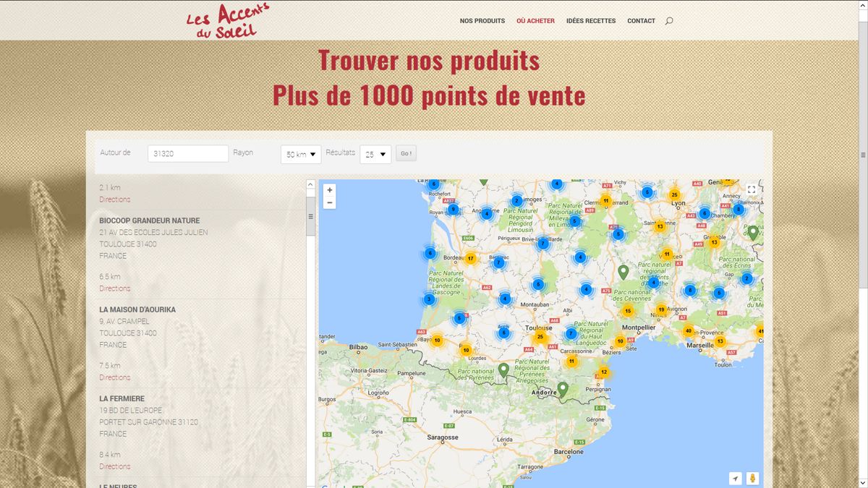The height and width of the screenshot is (488, 868).
Task: Open the 11 cluster near Valence
Action: click(667, 254)
